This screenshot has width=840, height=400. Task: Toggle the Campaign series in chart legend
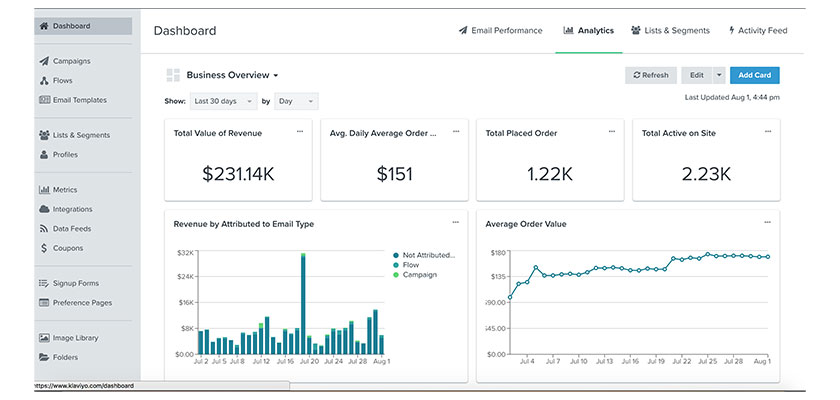pos(420,274)
